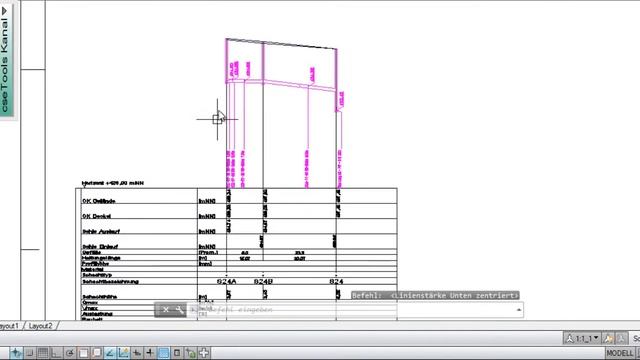This screenshot has width=640, height=360.
Task: Click the Quick Properties icon
Action: click(177, 353)
